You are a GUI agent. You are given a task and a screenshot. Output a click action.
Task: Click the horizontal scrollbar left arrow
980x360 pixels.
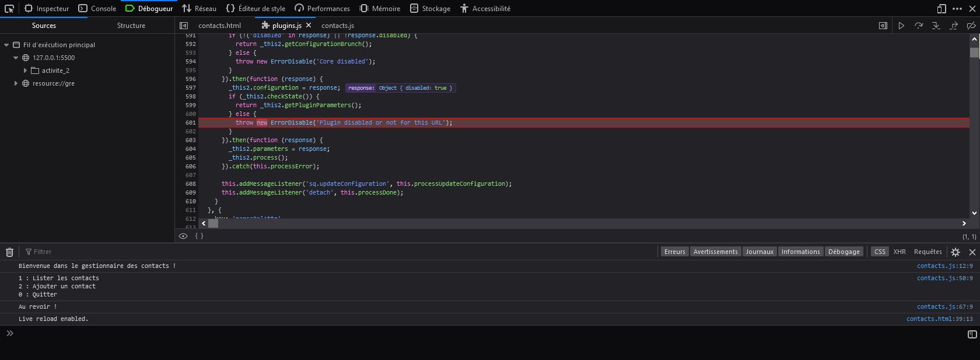click(x=204, y=224)
